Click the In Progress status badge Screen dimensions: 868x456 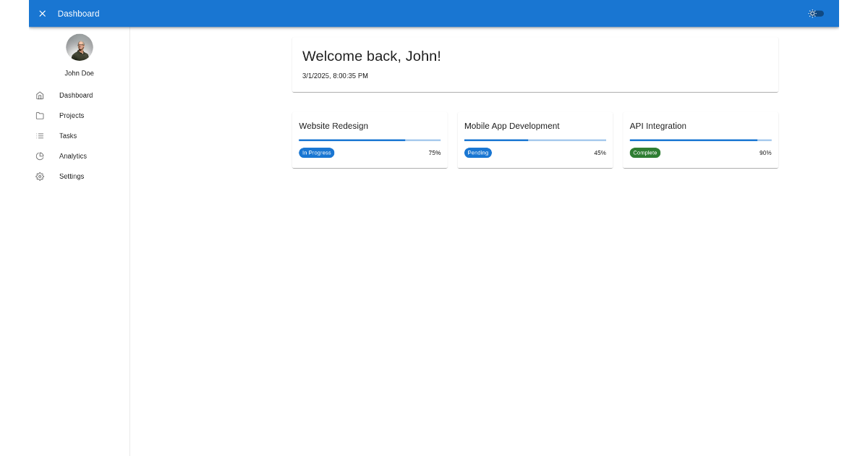click(x=316, y=153)
